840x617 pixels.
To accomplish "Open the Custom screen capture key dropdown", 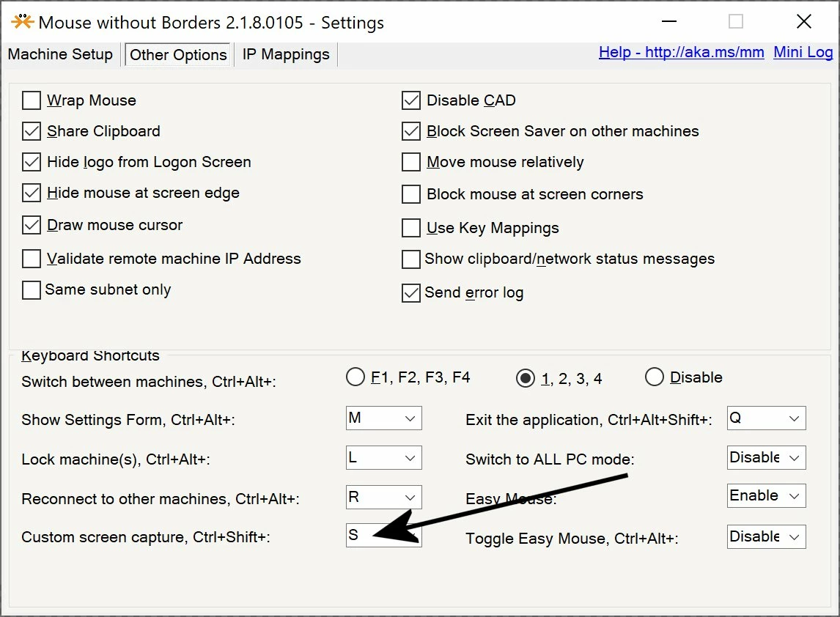I will pos(383,535).
